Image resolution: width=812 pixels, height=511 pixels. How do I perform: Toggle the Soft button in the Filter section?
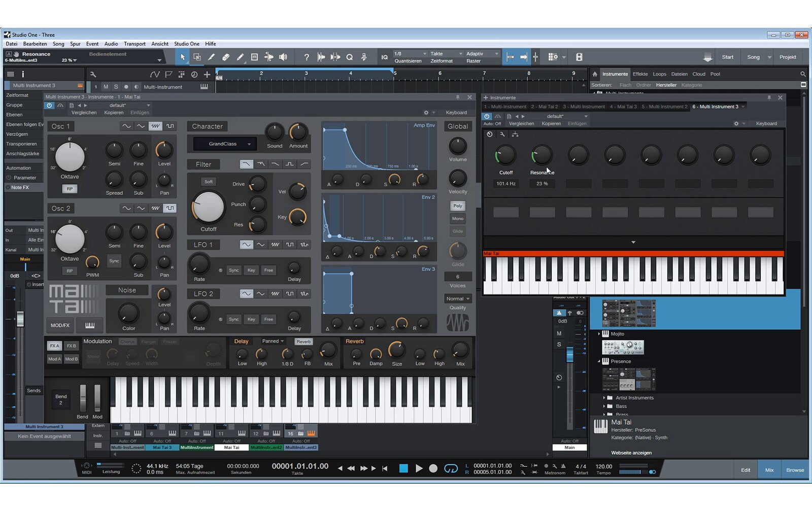pyautogui.click(x=209, y=182)
